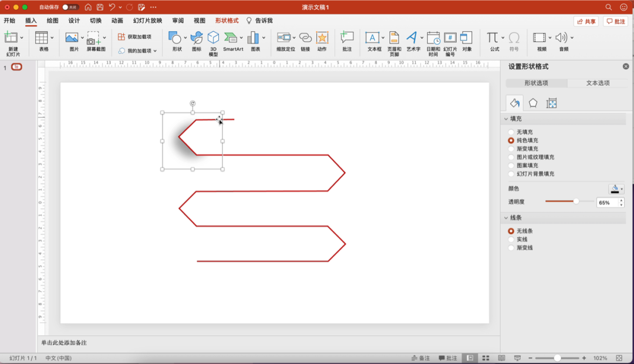Viewport: 634px width, 364px height.
Task: Open Fill and Line pane icon
Action: (515, 103)
